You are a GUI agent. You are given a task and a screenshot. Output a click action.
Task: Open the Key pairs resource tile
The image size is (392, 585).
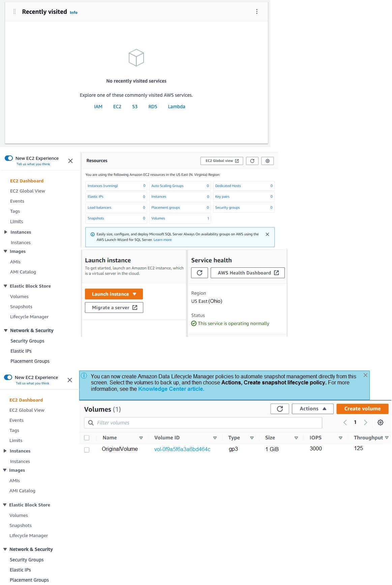244,197
